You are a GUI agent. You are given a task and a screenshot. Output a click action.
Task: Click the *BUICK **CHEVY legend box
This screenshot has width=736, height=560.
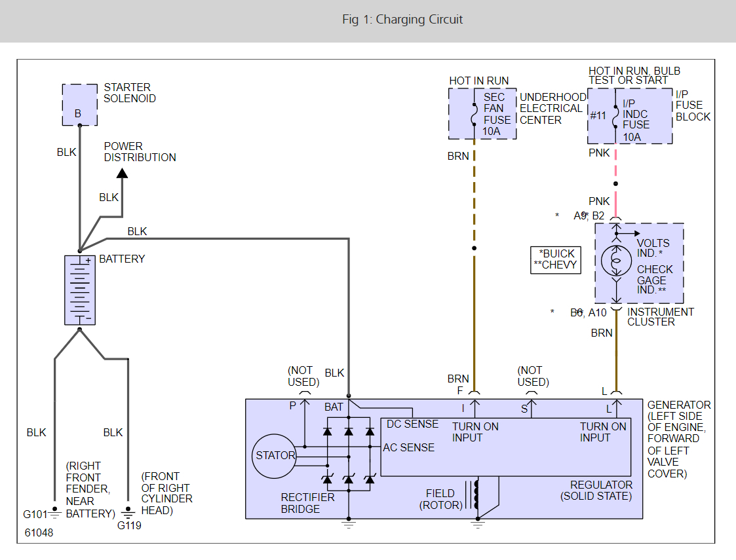[x=556, y=260]
